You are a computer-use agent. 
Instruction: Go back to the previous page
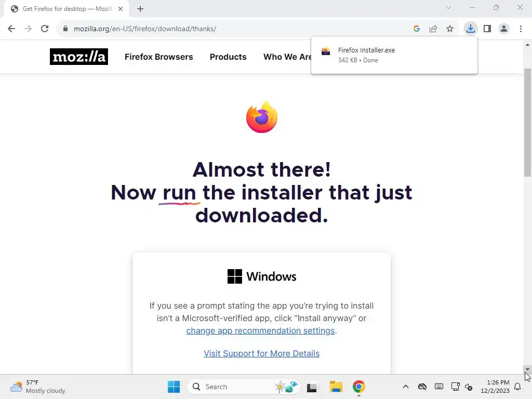11,29
